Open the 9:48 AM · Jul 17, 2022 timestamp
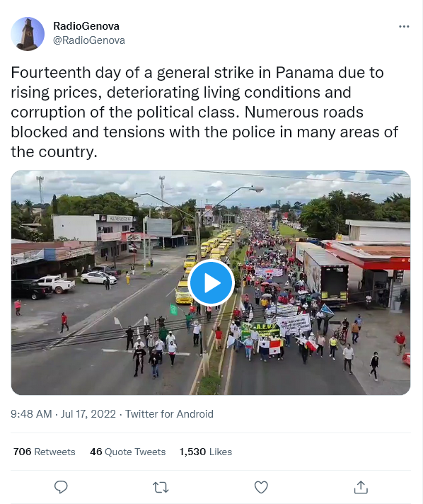 pos(63,414)
